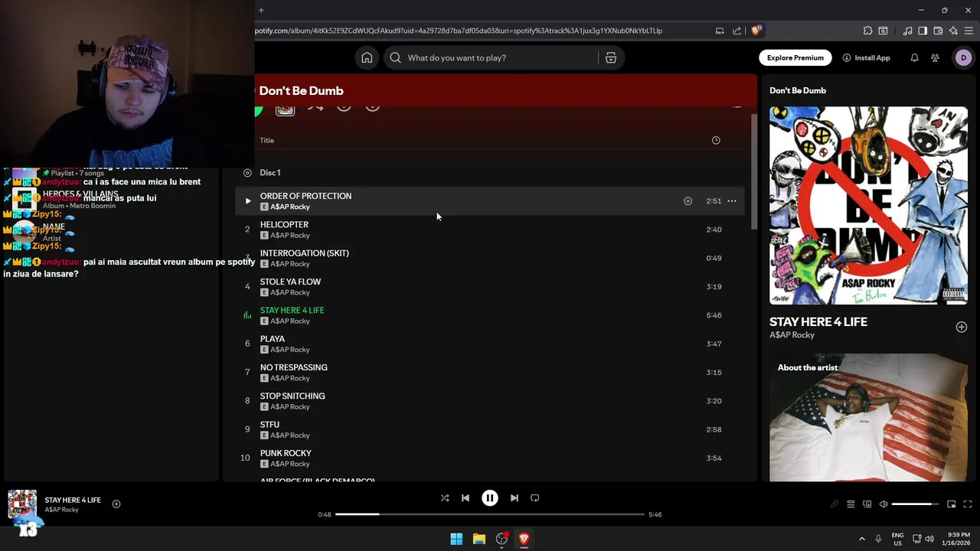Adjust the Spotify volume slider
This screenshot has height=551, width=980.
[x=916, y=504]
